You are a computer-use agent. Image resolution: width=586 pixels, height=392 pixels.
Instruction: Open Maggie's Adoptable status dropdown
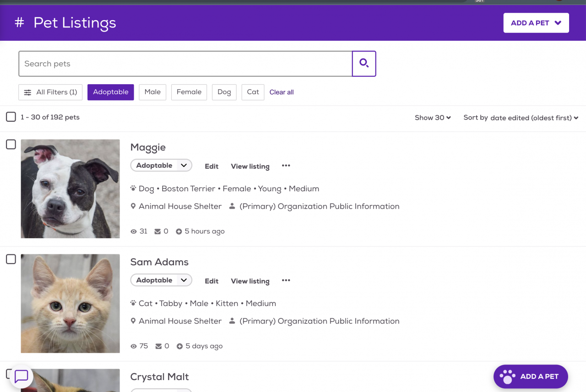pos(161,166)
